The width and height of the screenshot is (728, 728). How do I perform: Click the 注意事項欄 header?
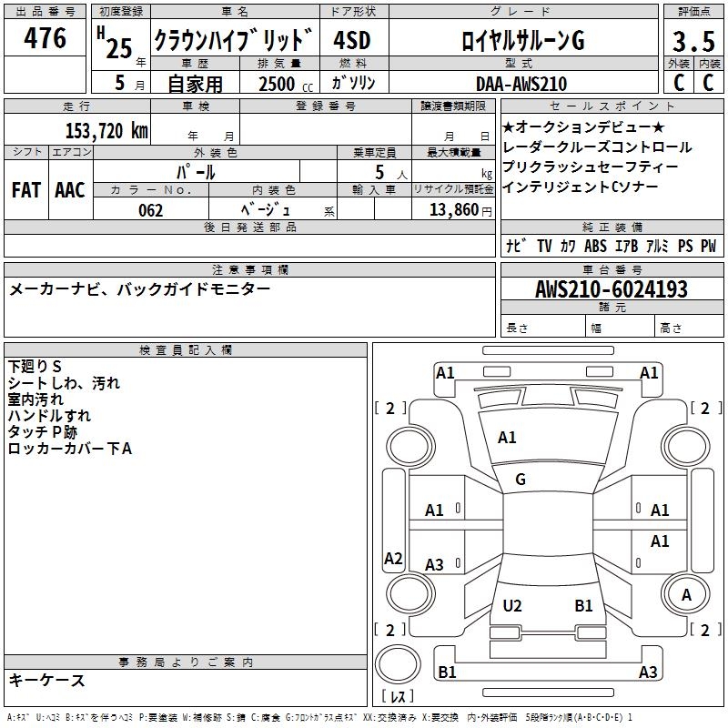coord(250,269)
